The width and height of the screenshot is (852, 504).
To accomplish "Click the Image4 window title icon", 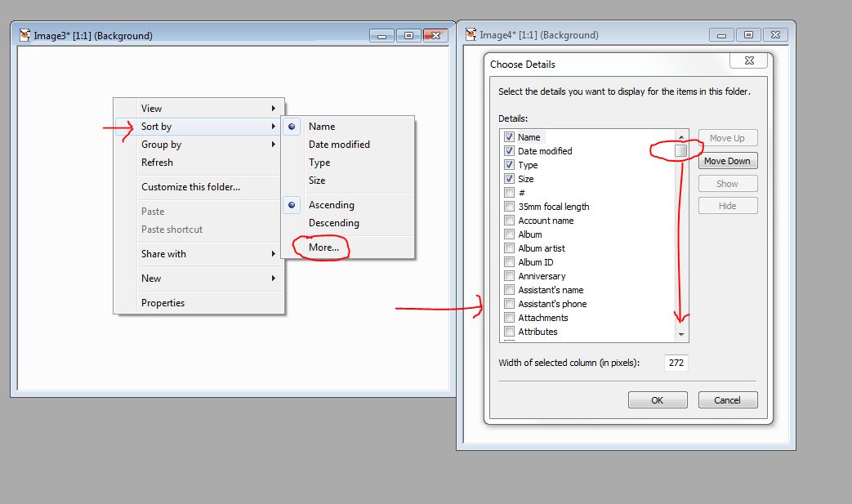I will 471,34.
